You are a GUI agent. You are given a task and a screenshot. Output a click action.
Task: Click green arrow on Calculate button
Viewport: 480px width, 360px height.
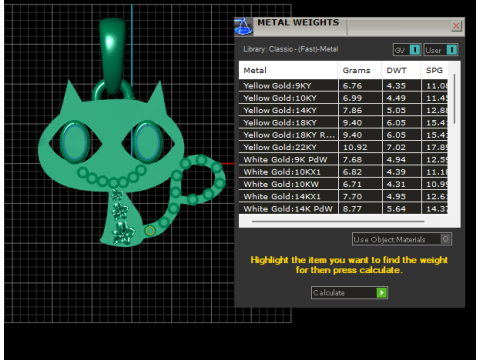tap(381, 293)
